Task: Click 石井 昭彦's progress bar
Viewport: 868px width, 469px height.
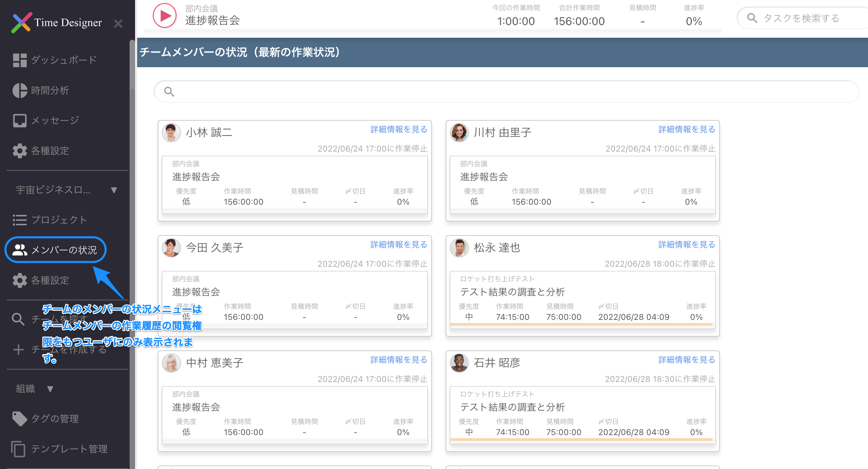Action: click(581, 439)
